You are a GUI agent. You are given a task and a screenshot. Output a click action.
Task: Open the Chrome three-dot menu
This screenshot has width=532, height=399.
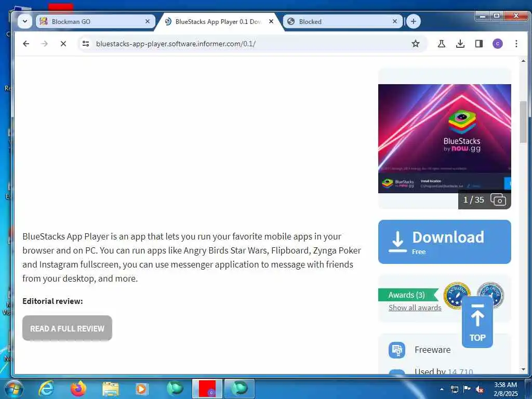[516, 44]
